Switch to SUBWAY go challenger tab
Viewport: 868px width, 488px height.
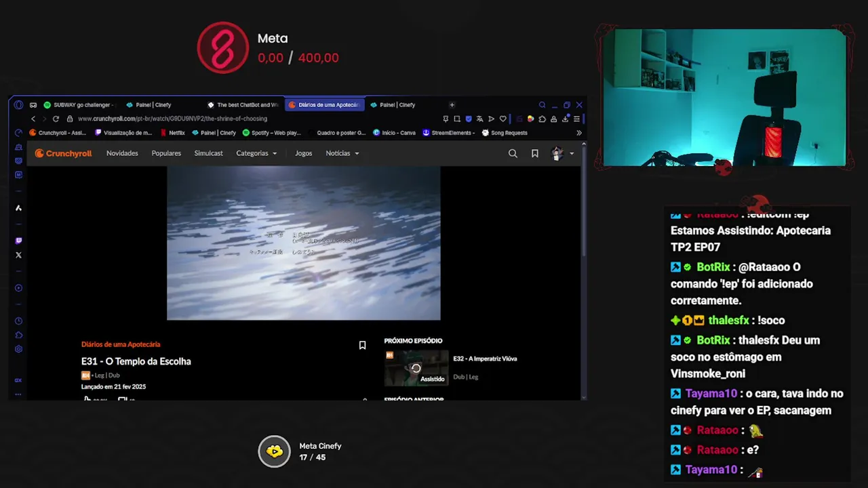(79, 105)
